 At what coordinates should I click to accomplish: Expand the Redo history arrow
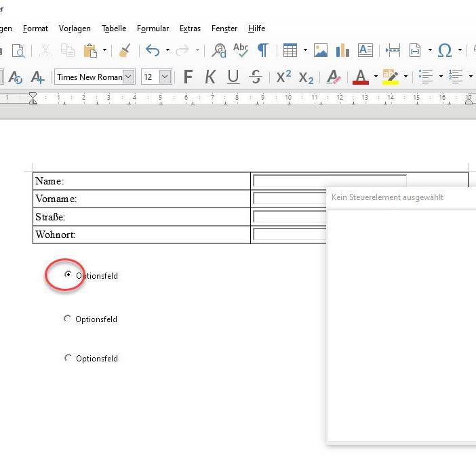click(x=197, y=49)
